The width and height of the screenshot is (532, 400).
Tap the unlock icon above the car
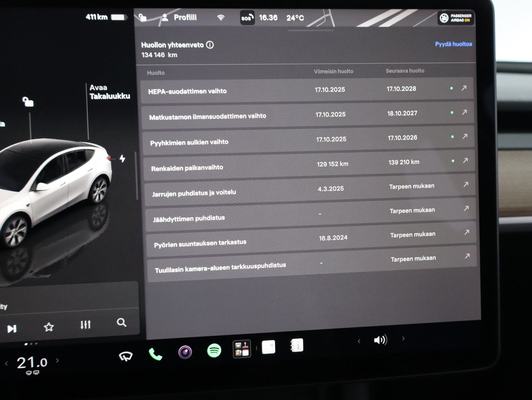pos(28,101)
